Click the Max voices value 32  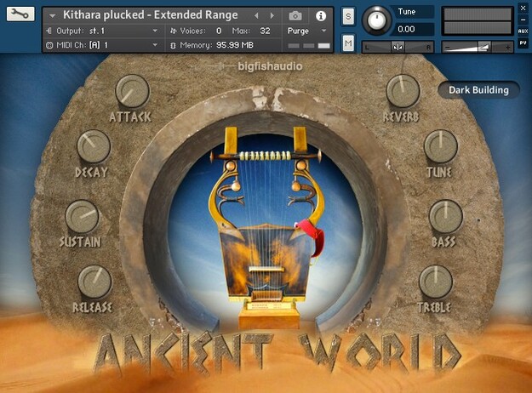click(x=265, y=31)
